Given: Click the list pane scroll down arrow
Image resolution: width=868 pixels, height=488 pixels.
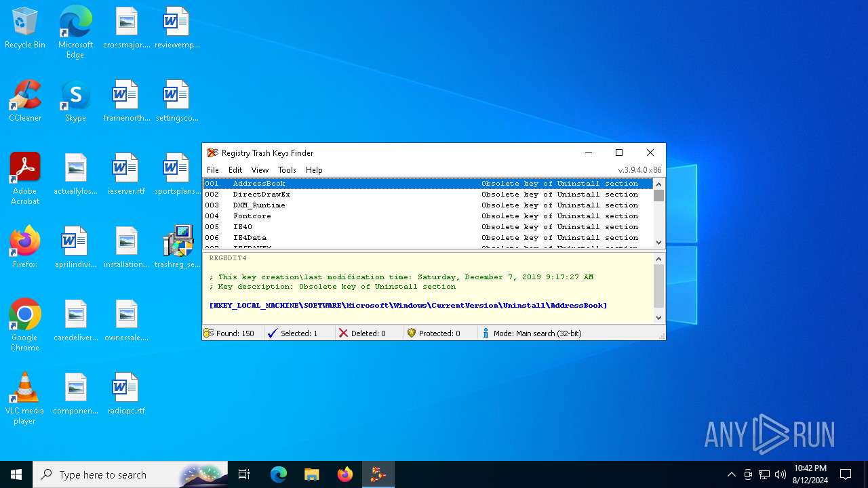Looking at the screenshot, I should (x=658, y=243).
